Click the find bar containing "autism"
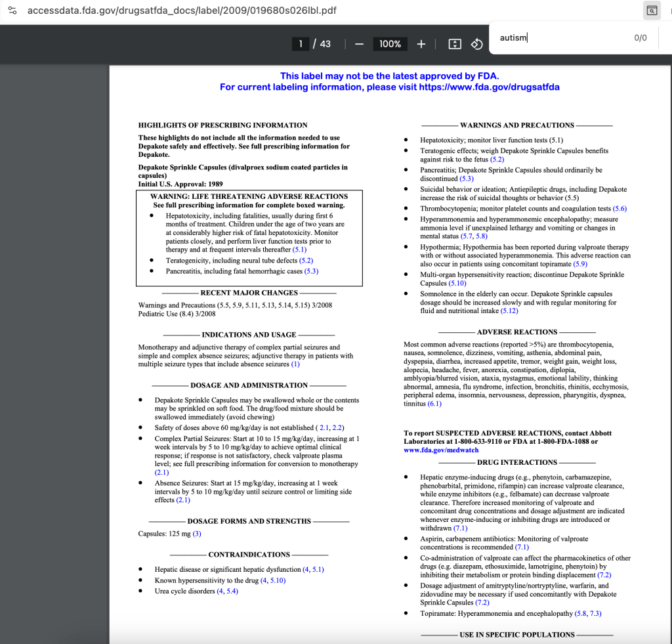 click(x=558, y=37)
